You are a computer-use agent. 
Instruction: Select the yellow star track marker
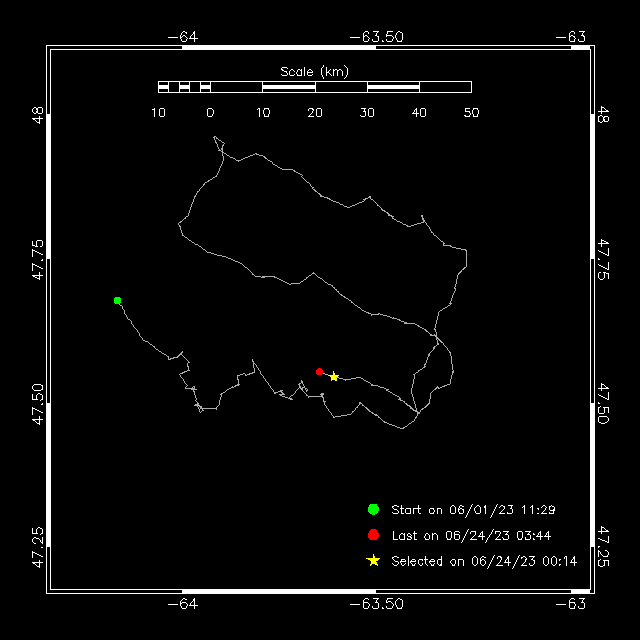coord(334,376)
